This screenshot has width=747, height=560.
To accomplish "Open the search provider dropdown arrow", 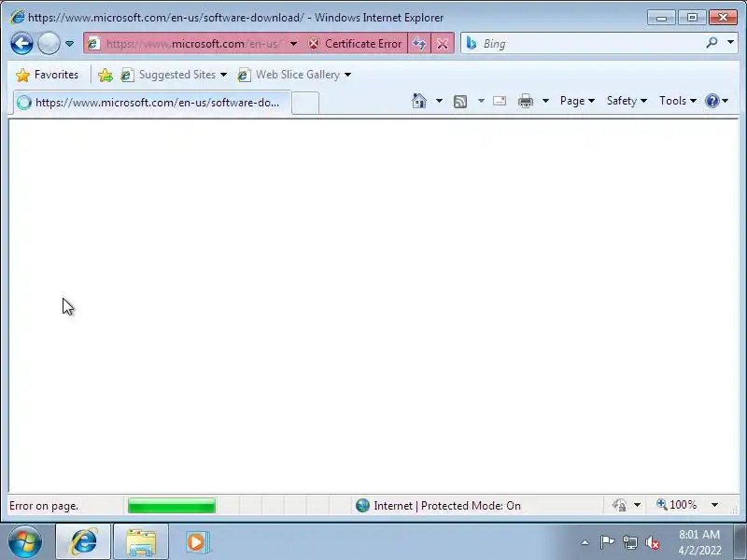I will 730,43.
